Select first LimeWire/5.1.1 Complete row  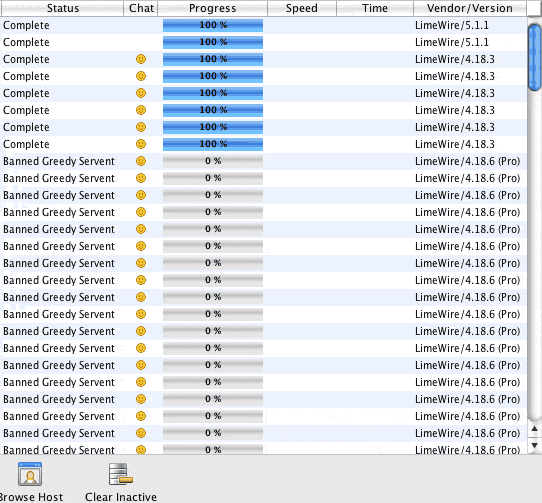point(264,25)
